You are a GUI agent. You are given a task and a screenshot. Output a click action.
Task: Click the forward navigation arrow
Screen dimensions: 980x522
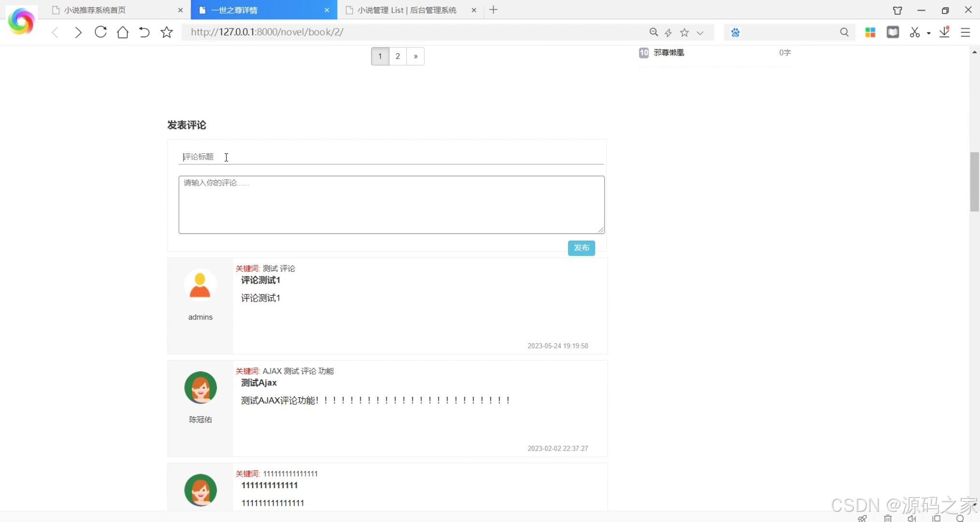pos(78,32)
